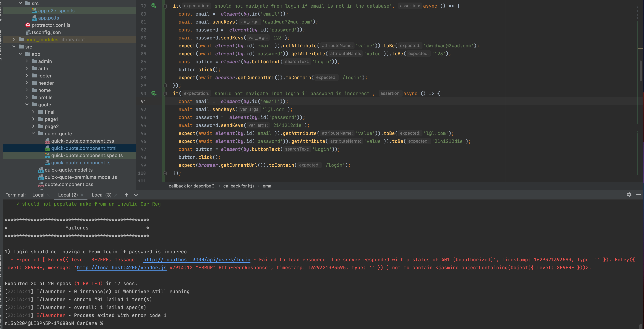Fold code block at line 90
This screenshot has height=329, width=644.
[x=165, y=94]
